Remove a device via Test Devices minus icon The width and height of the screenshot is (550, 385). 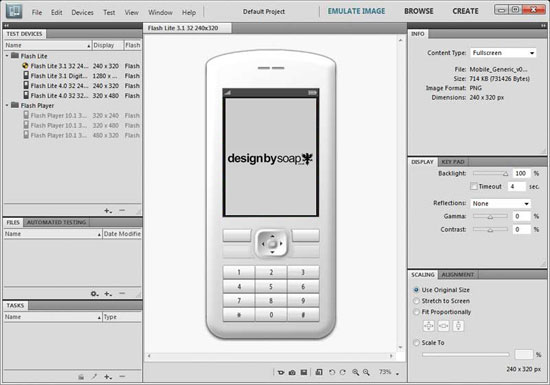[122, 210]
